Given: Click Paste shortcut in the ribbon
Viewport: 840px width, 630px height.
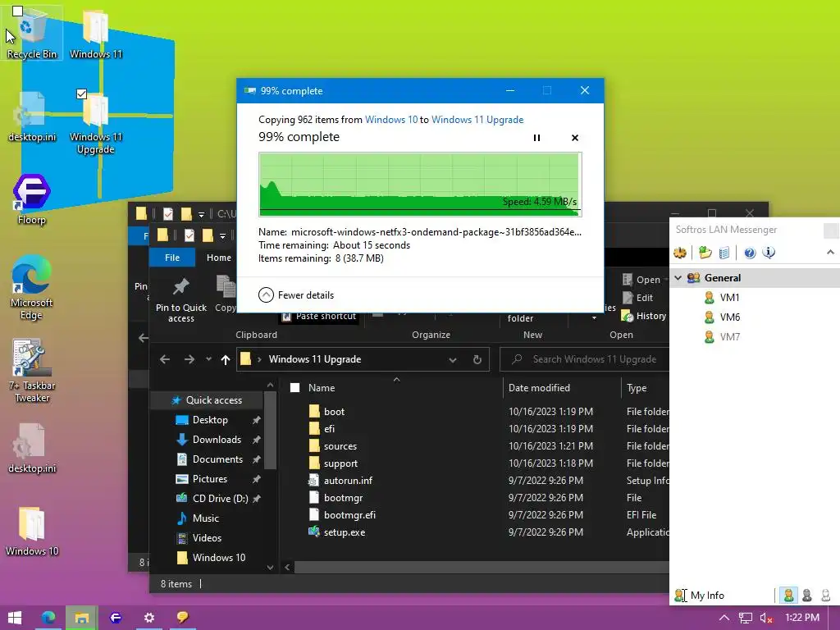Looking at the screenshot, I should pos(319,316).
